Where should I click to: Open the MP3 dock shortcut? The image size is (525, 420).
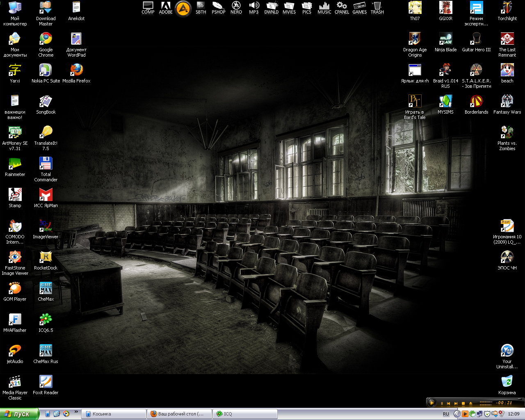(x=254, y=8)
